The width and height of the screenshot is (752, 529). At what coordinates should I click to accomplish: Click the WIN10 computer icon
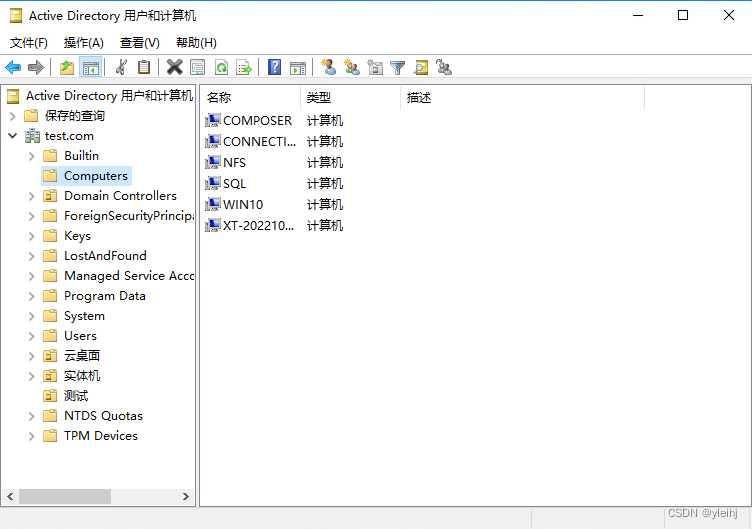(x=213, y=204)
